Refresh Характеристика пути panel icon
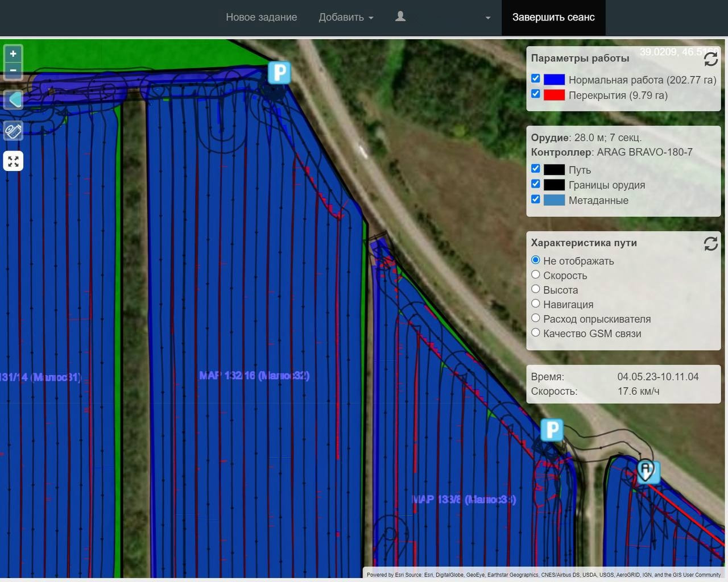The image size is (728, 582). tap(710, 243)
